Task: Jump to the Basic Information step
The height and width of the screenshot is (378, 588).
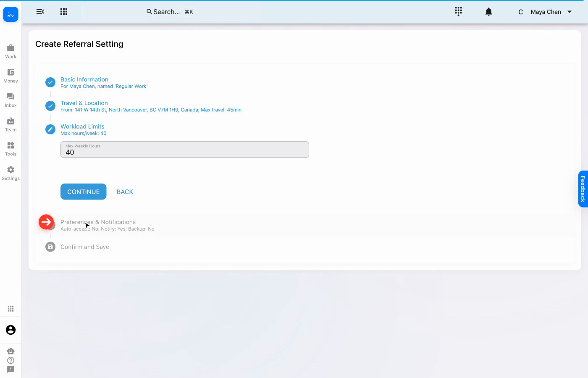Action: tap(84, 79)
